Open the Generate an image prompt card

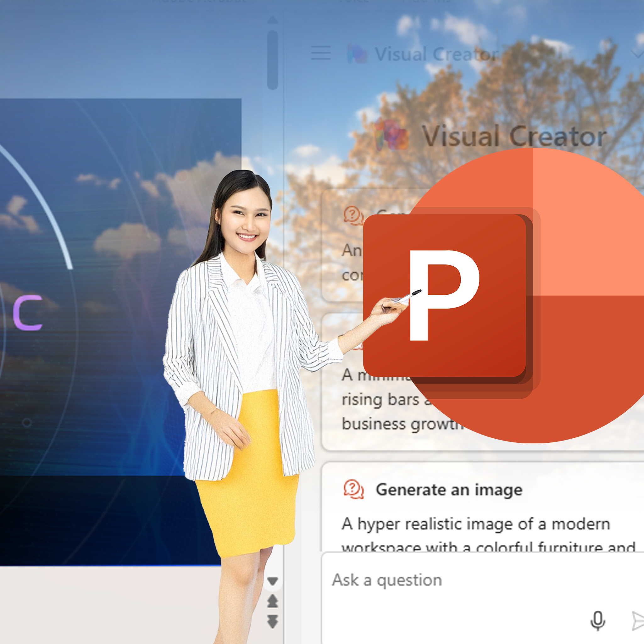[x=483, y=506]
